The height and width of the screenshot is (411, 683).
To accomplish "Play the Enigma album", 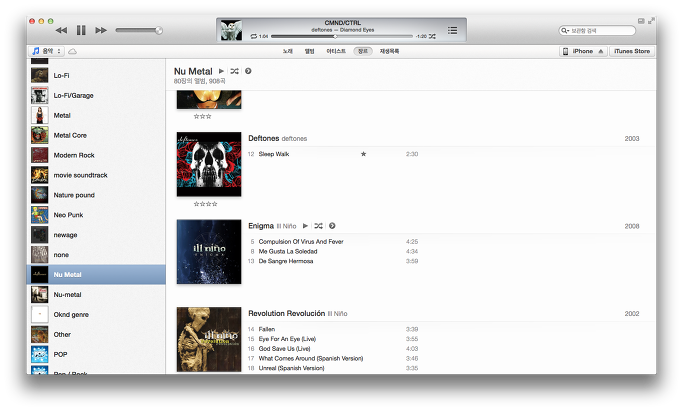I will pyautogui.click(x=305, y=226).
